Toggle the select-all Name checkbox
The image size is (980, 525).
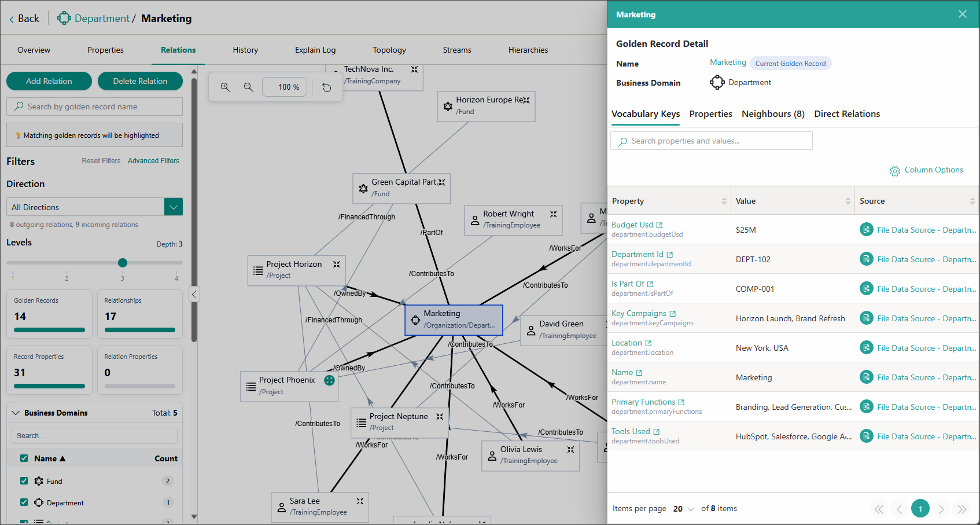coord(24,458)
